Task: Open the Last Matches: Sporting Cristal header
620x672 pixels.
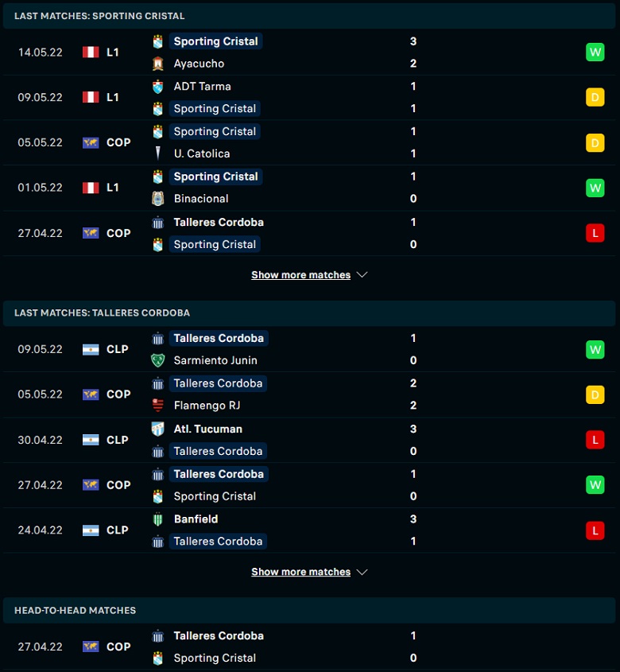Action: (x=309, y=16)
